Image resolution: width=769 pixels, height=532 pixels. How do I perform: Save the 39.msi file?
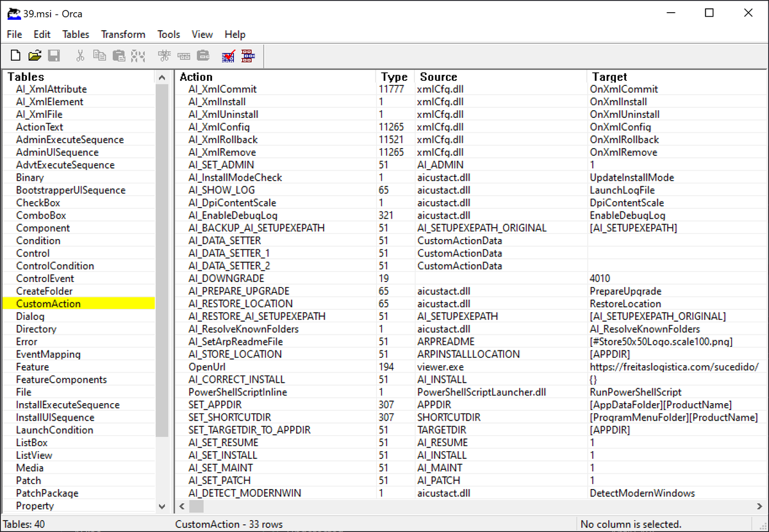pos(54,55)
